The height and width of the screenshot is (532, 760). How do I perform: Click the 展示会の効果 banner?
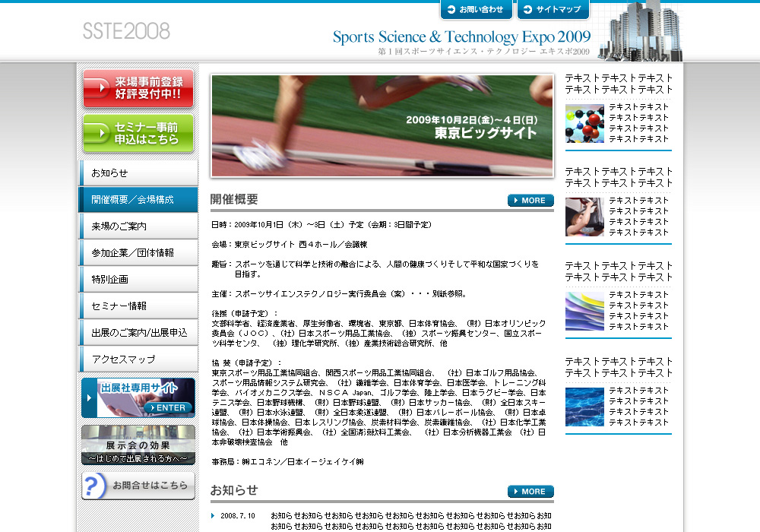pos(138,445)
